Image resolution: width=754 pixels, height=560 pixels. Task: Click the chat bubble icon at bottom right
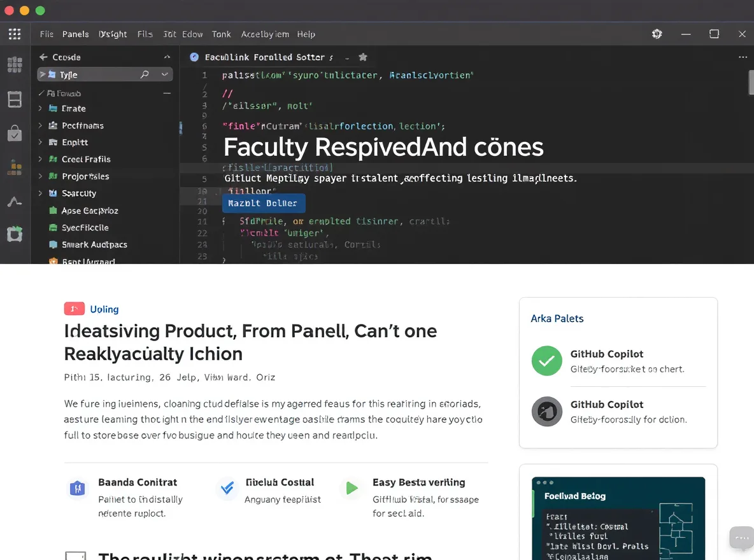click(741, 537)
